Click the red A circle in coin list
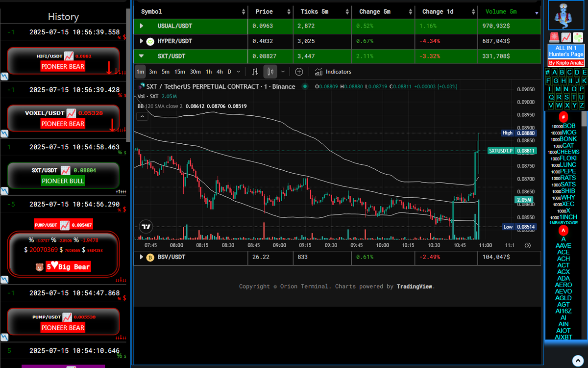The image size is (588, 368). (563, 230)
